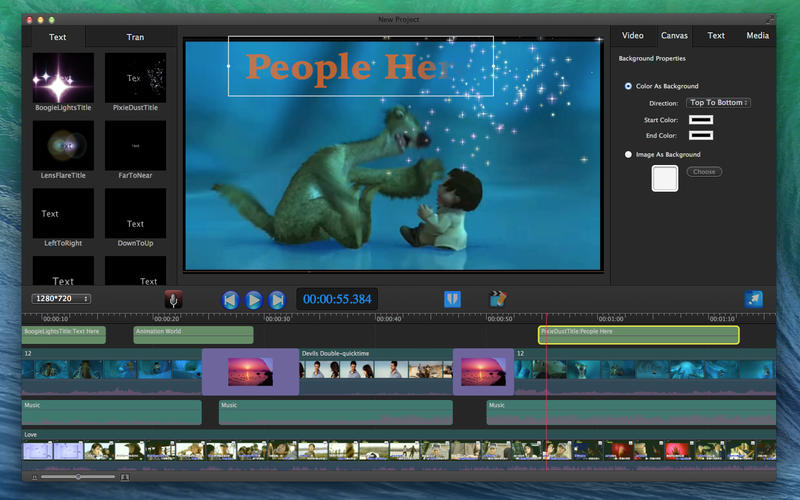
Task: Click the clapperboard icon
Action: (497, 299)
